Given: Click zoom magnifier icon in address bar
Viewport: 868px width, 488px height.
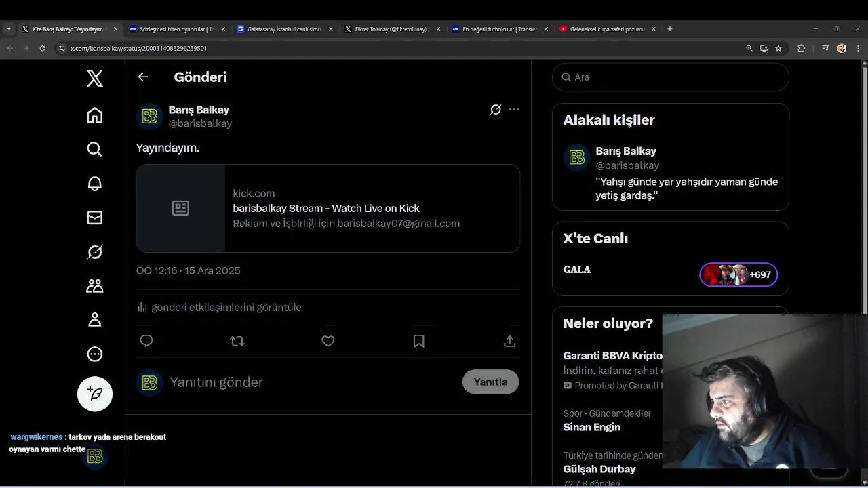Looking at the screenshot, I should point(749,48).
